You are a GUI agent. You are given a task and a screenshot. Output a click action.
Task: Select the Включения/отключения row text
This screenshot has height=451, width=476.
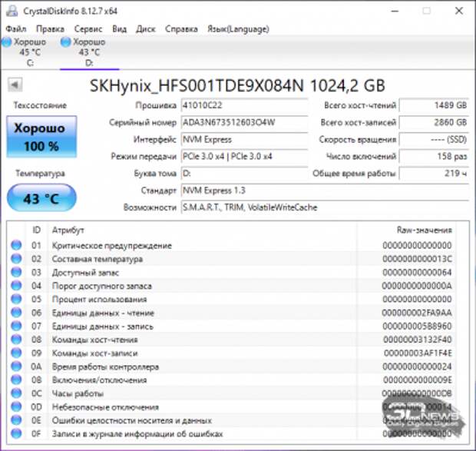pyautogui.click(x=99, y=380)
